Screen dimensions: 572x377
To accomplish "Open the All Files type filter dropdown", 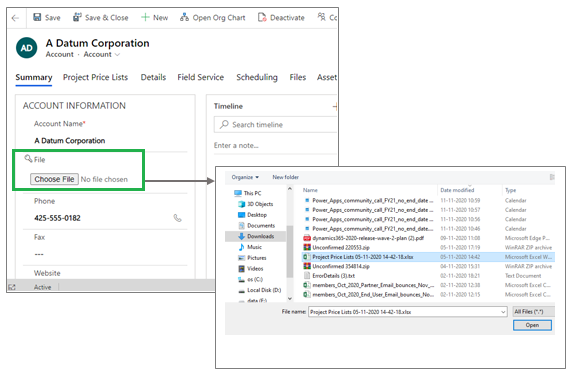I will point(533,312).
